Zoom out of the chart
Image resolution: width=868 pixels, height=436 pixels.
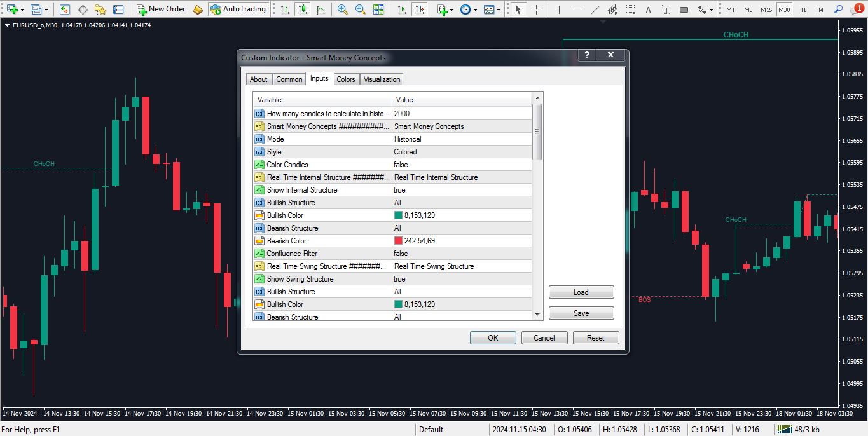[x=361, y=10]
